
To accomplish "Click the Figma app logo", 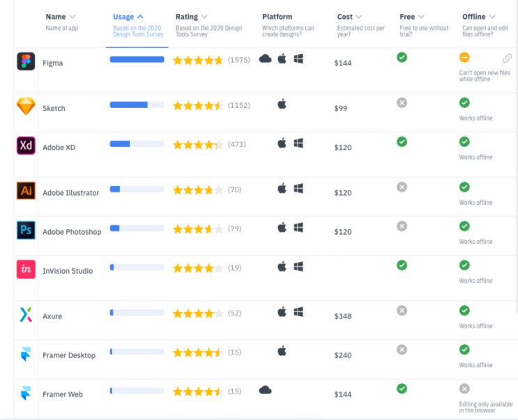I will tap(26, 61).
